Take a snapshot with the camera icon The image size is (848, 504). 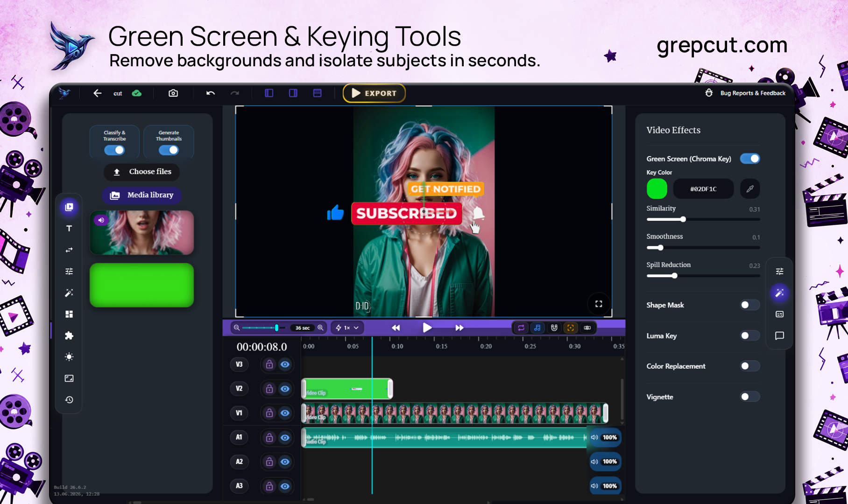(x=173, y=93)
